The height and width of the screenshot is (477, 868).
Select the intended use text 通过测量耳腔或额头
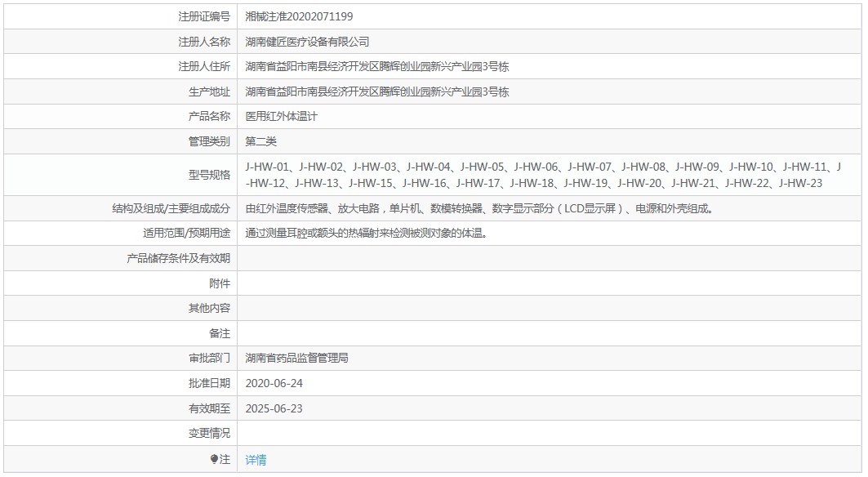click(x=367, y=234)
